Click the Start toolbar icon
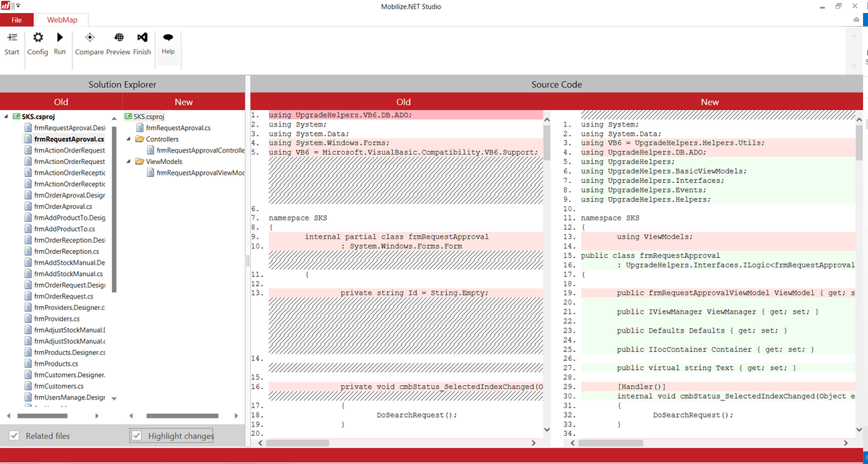Viewport: 868px width, 464px height. coord(12,38)
